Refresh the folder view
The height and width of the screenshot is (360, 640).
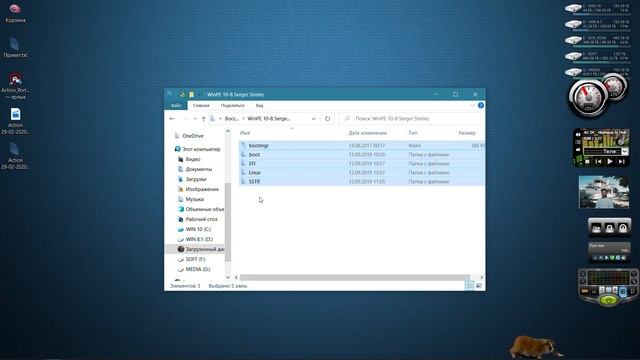327,119
